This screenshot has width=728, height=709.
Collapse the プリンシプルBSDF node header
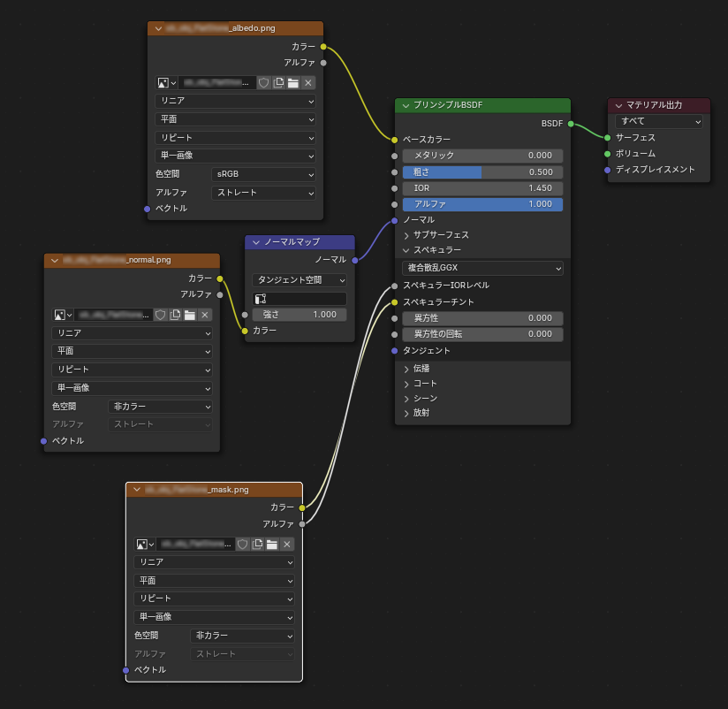(x=407, y=104)
